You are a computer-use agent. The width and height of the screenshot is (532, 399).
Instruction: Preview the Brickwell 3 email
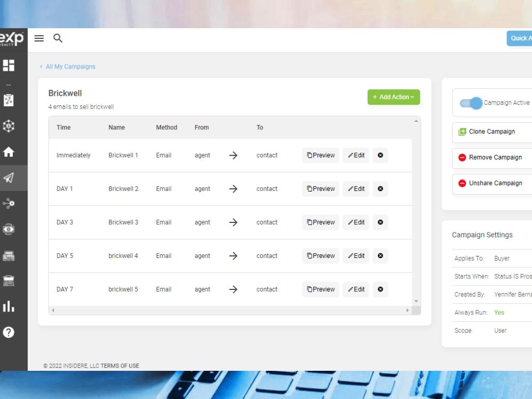(x=321, y=222)
